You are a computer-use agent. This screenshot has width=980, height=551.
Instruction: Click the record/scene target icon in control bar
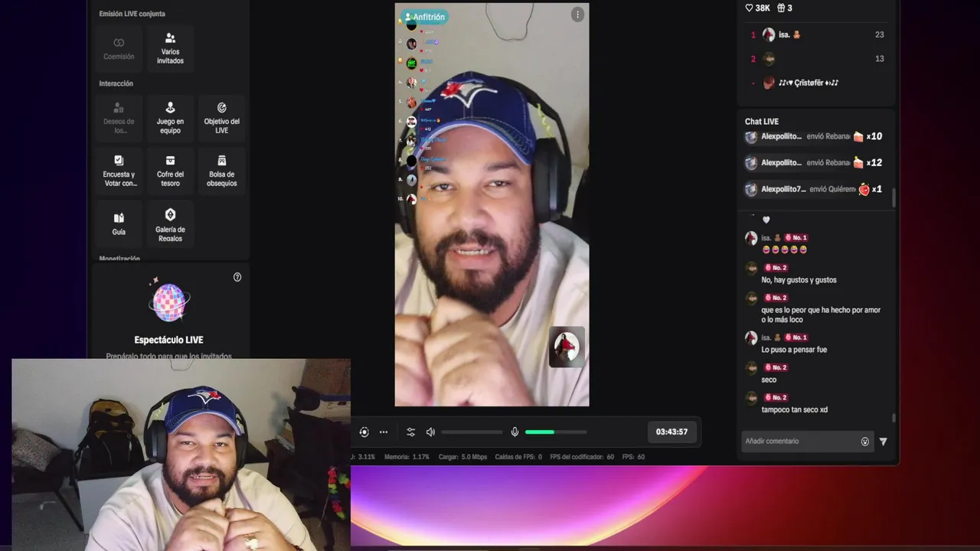[x=364, y=432]
